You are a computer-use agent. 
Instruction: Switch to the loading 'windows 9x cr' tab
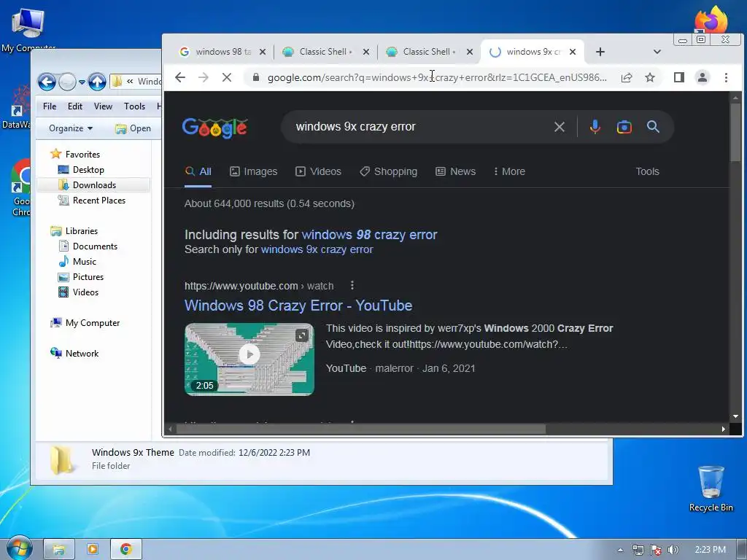pyautogui.click(x=533, y=52)
